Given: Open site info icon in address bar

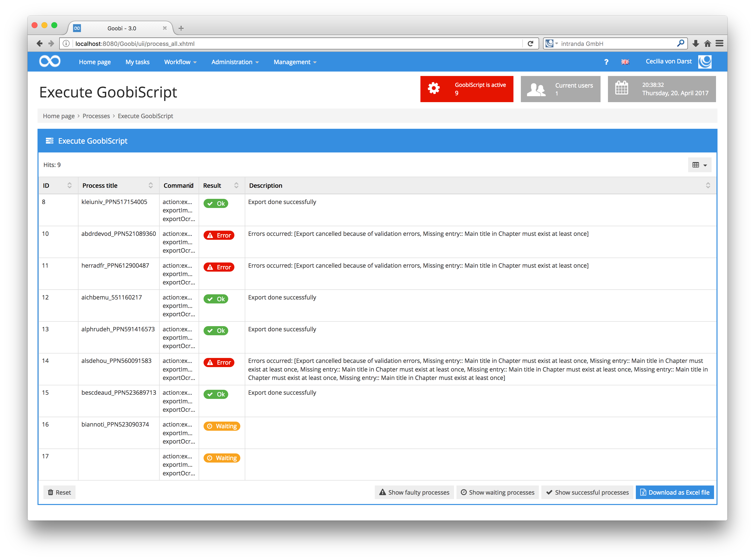Looking at the screenshot, I should (x=66, y=43).
